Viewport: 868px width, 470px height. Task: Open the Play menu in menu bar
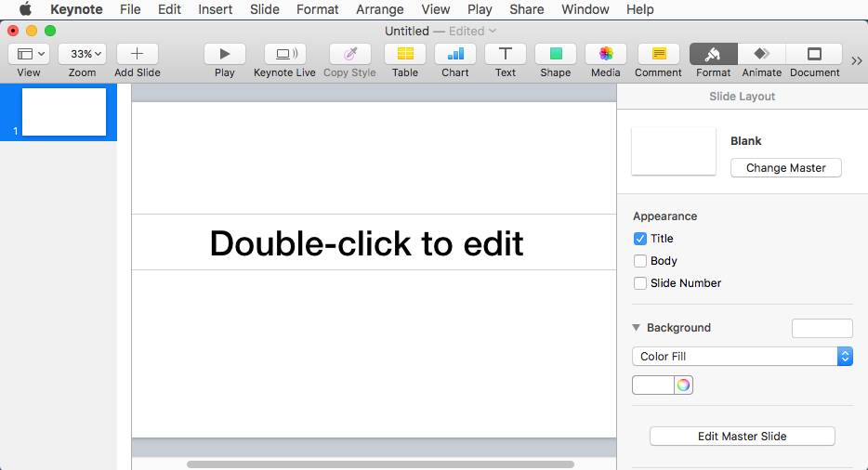[480, 9]
